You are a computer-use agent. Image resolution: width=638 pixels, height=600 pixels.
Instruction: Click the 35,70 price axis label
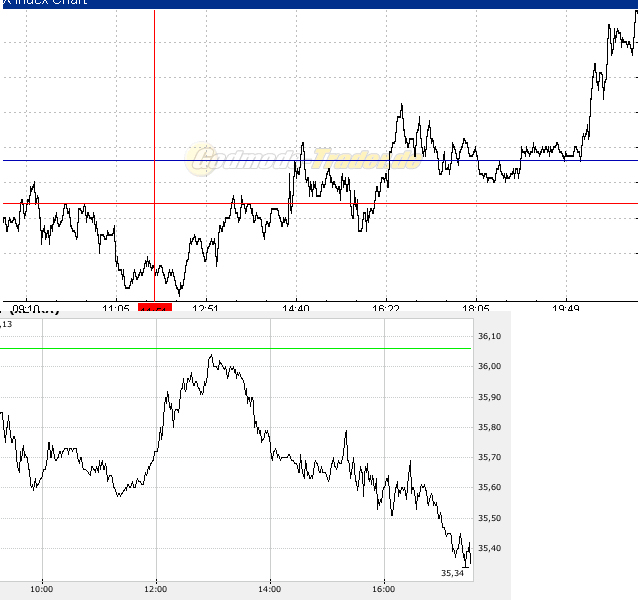coord(489,457)
